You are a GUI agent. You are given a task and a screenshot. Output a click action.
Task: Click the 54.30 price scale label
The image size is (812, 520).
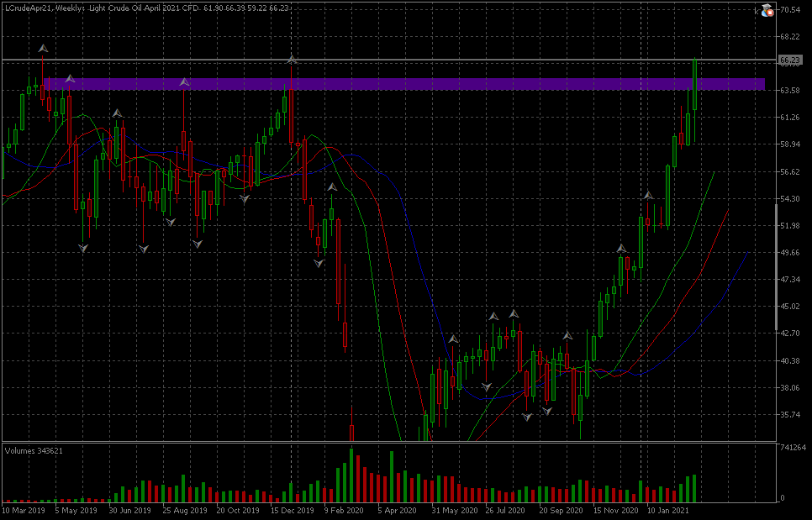click(x=790, y=199)
